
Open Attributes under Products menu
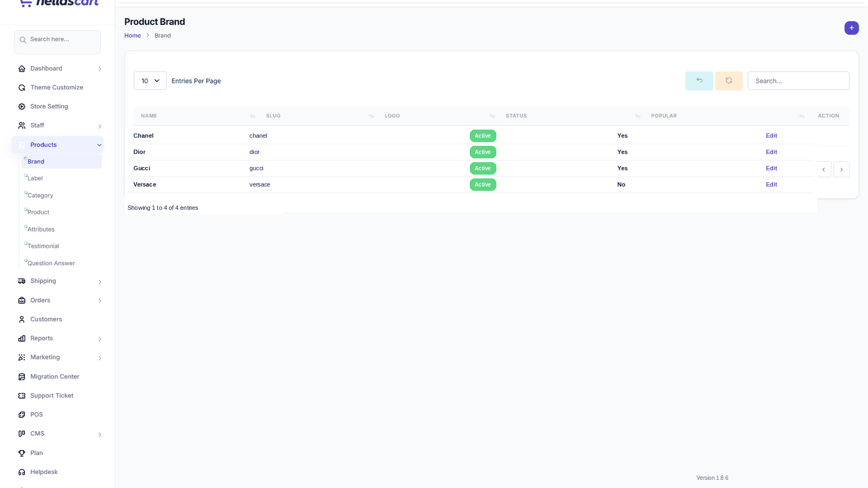tap(41, 229)
